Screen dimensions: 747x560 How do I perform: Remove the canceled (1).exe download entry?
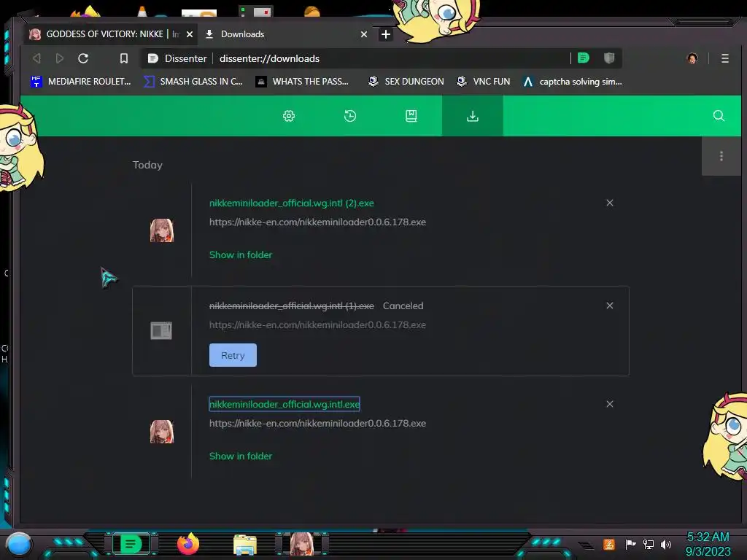pyautogui.click(x=609, y=306)
